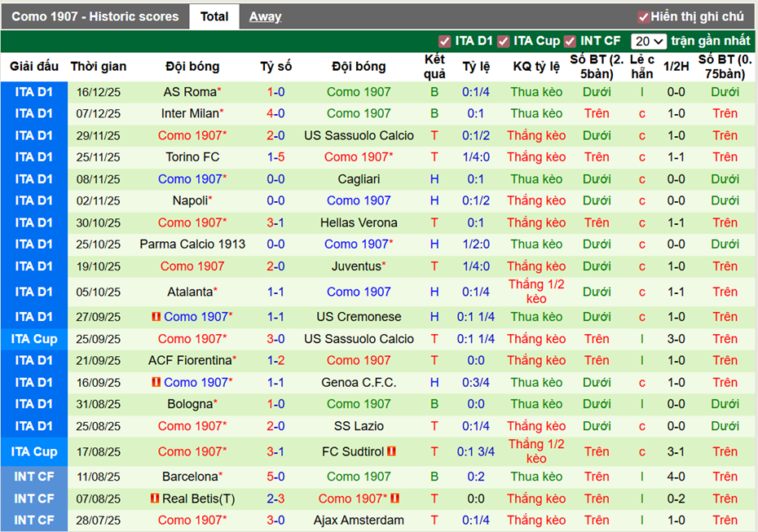Toggle the Hiển thị ghi chú checkbox

(643, 17)
